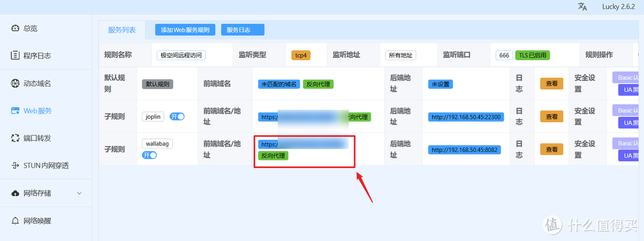Click backend address http://192.168.50.45:8082
Image resolution: width=644 pixels, height=241 pixels.
pos(464,150)
